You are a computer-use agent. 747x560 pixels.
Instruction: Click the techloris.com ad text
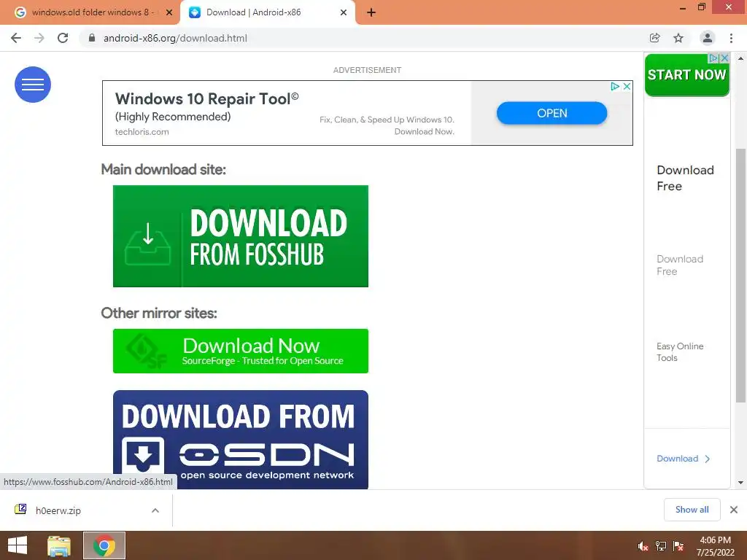pyautogui.click(x=142, y=132)
